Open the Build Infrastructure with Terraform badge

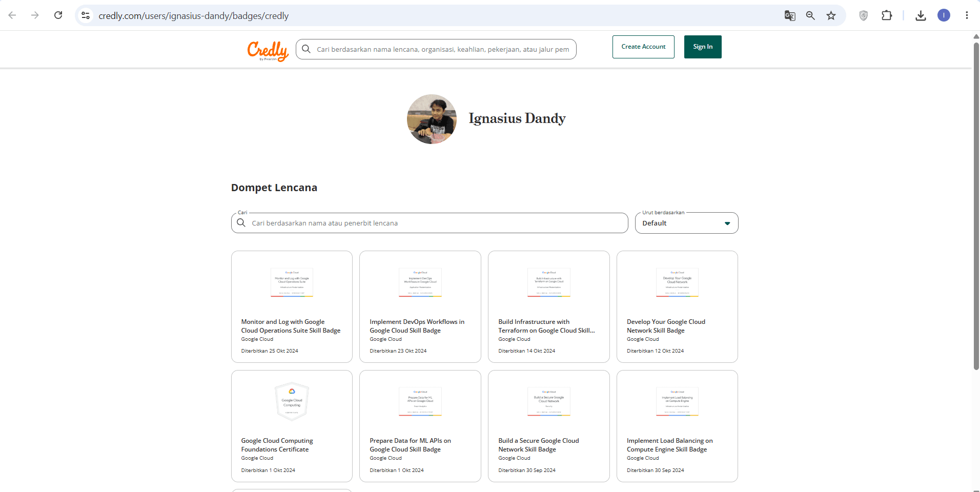click(x=549, y=306)
